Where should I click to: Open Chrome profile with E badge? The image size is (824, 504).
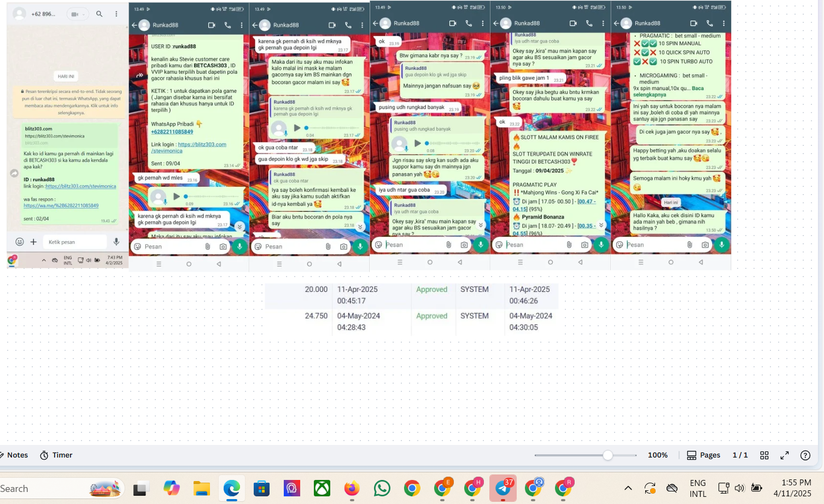[442, 488]
